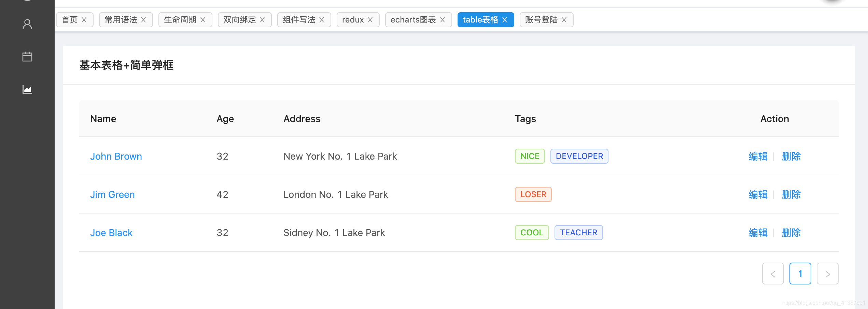Click the LOSER tag for Jim Green
Viewport: 868px width, 309px height.
pos(533,194)
